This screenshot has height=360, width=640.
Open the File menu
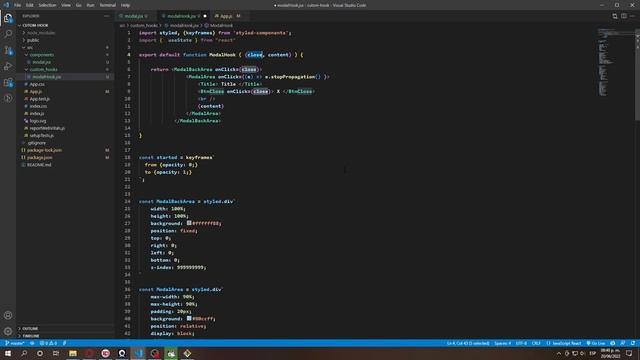click(x=18, y=5)
